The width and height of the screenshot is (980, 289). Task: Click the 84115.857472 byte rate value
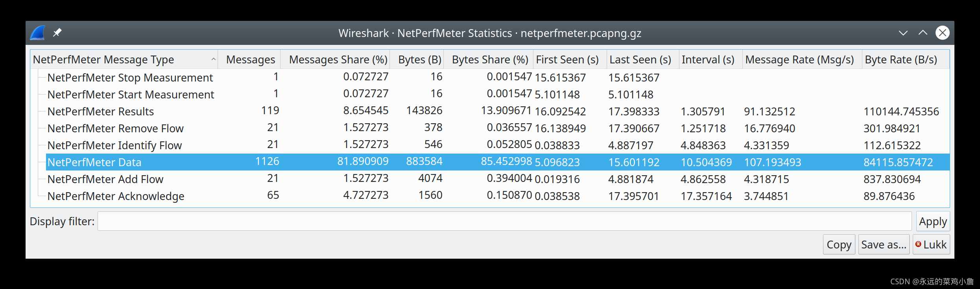click(x=898, y=162)
